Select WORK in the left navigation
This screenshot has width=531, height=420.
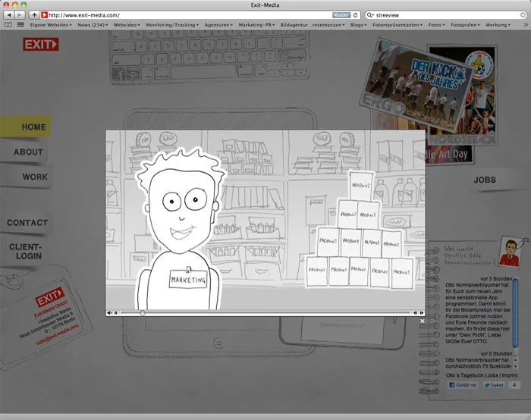pos(34,177)
